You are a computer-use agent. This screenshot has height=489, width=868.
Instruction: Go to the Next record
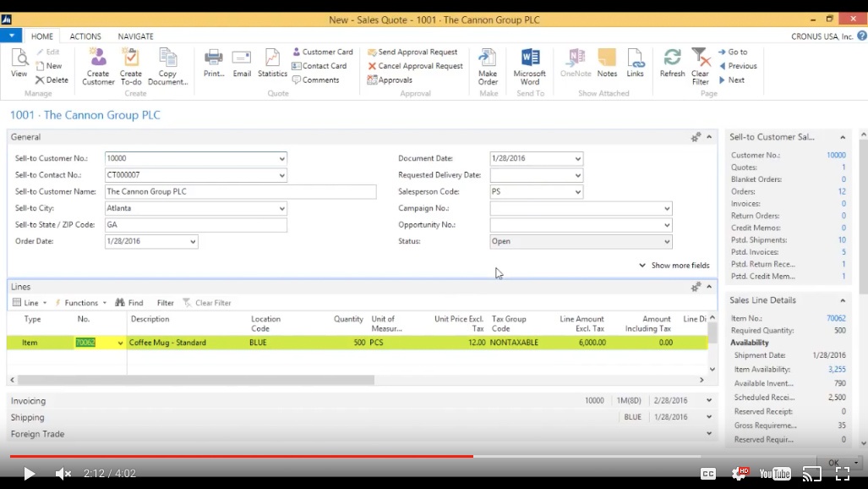click(731, 80)
